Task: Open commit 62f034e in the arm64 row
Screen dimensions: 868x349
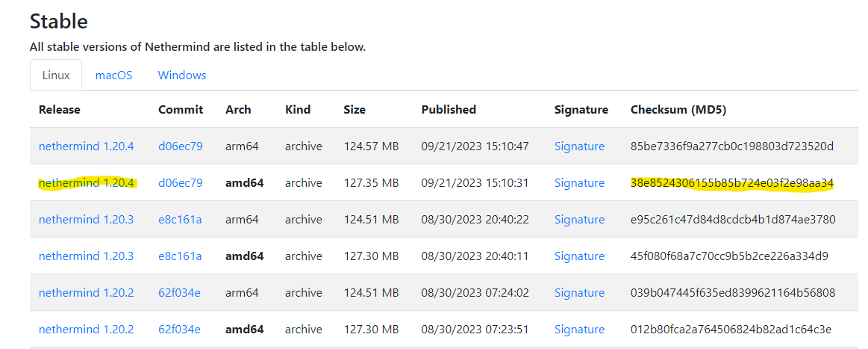Action: coord(179,293)
